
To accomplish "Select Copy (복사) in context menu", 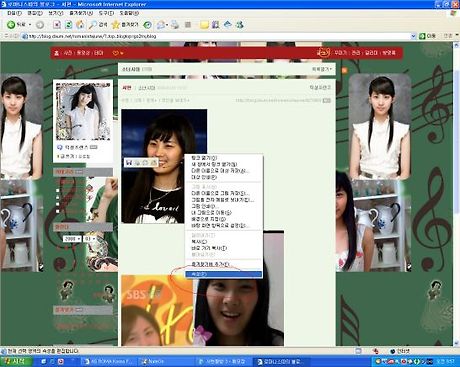I will pos(223,242).
